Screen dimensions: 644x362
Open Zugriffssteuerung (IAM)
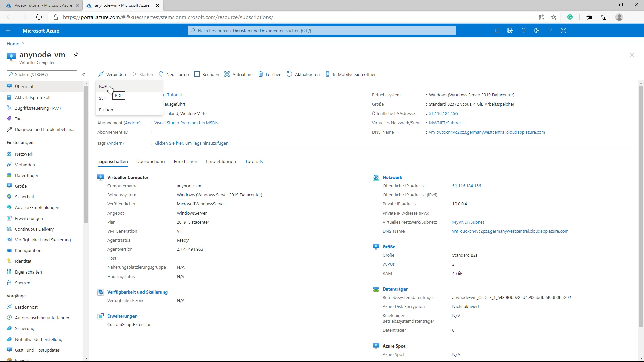tap(42, 108)
